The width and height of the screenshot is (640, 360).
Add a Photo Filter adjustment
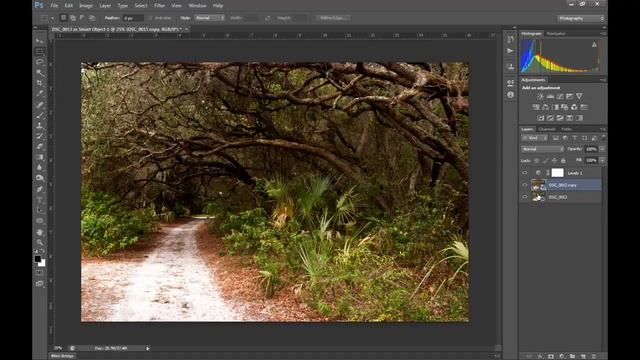[564, 107]
